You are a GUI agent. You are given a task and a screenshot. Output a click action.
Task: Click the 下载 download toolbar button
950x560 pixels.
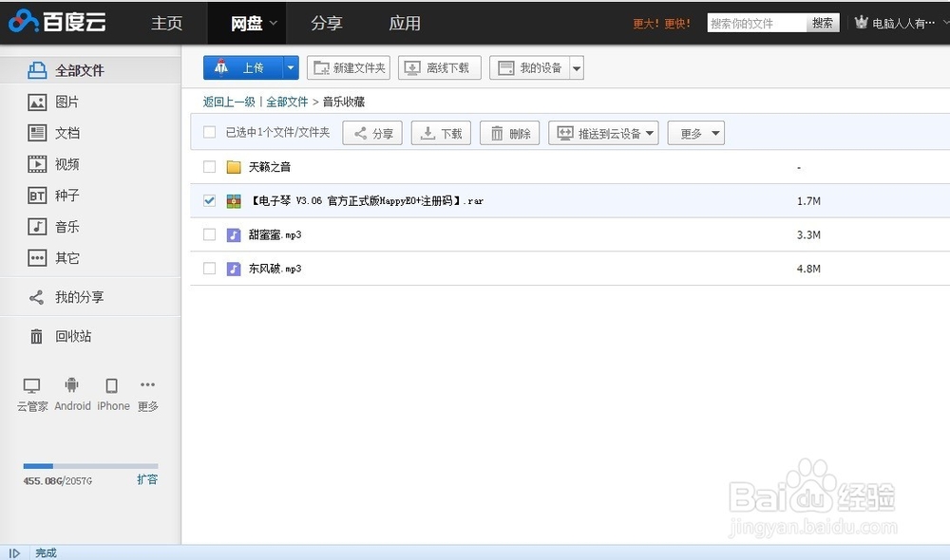(441, 133)
